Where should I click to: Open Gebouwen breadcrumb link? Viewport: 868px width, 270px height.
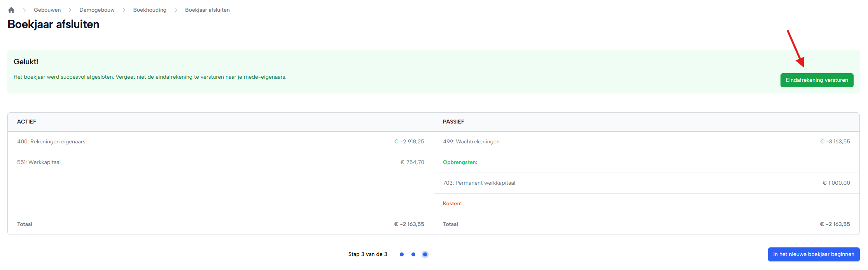tap(47, 10)
